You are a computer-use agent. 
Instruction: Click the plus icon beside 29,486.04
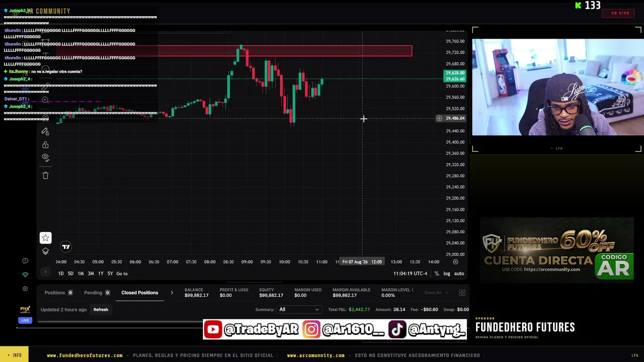(x=439, y=118)
